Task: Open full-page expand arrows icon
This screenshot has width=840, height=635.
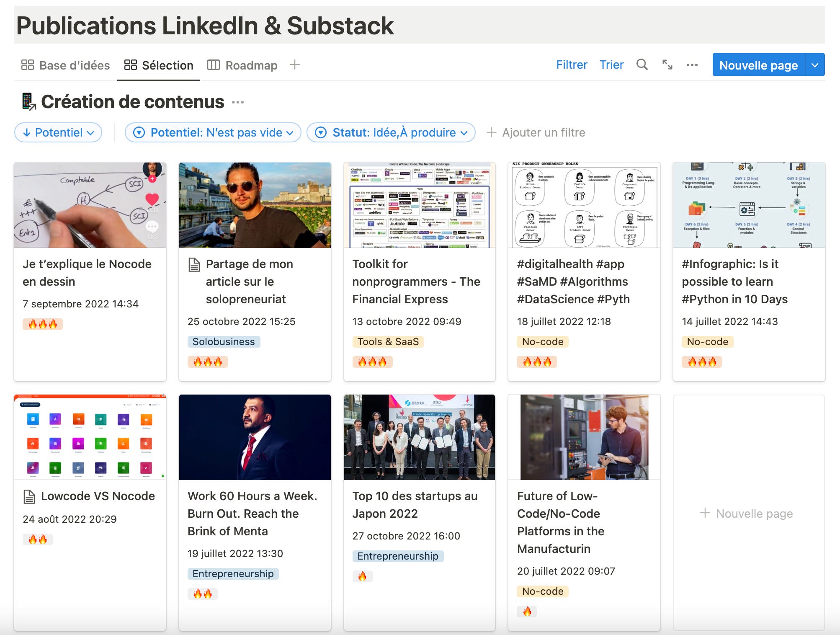Action: pyautogui.click(x=667, y=65)
